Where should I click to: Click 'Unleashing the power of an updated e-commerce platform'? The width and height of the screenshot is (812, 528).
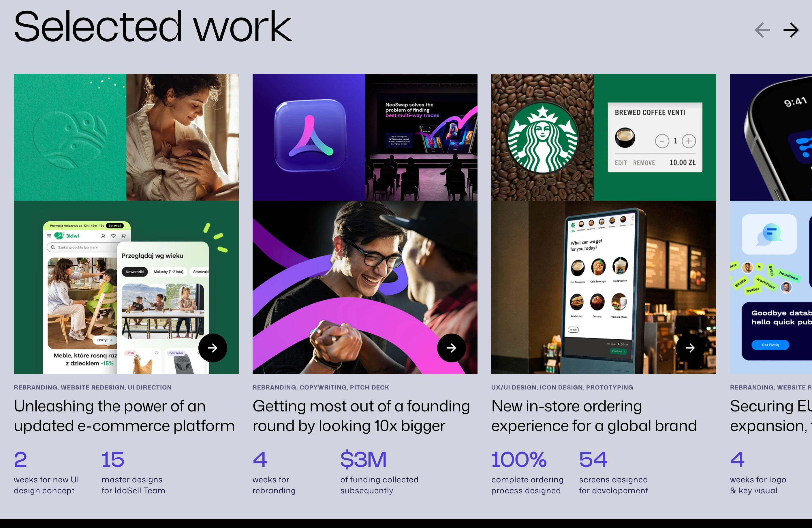tap(124, 416)
